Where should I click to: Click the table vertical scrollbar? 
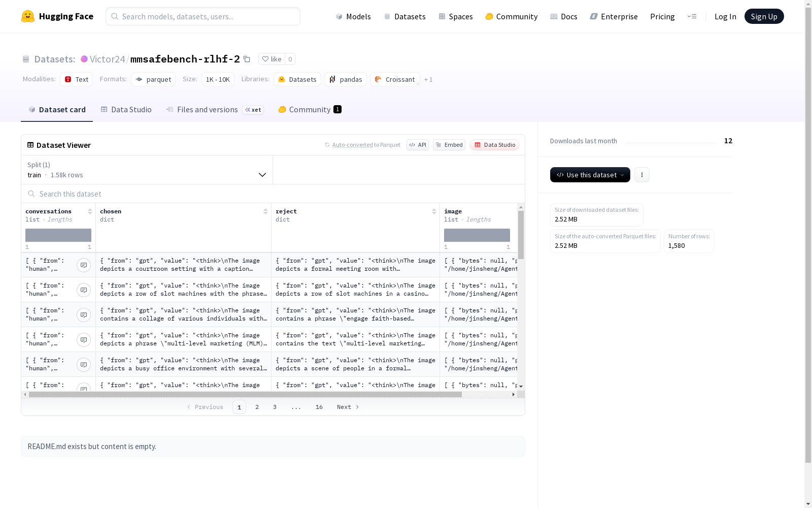521,235
